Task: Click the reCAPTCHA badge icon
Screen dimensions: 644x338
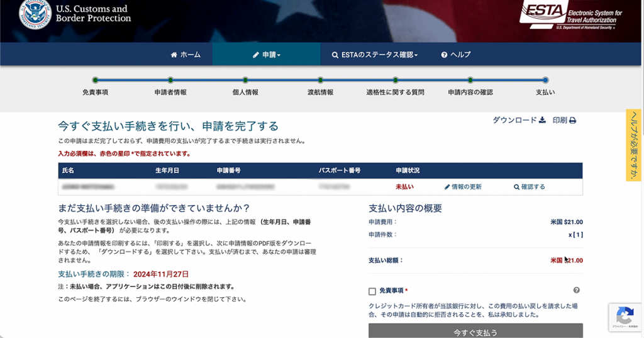Action: 625,315
